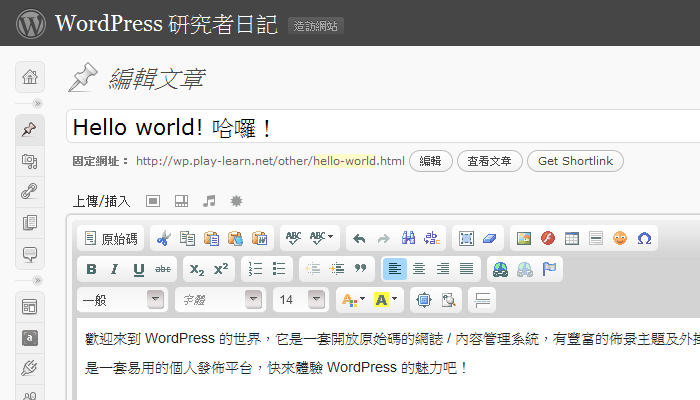Click the 造訪網站 visit site button
Viewport: 700px width, 400px height.
316,26
